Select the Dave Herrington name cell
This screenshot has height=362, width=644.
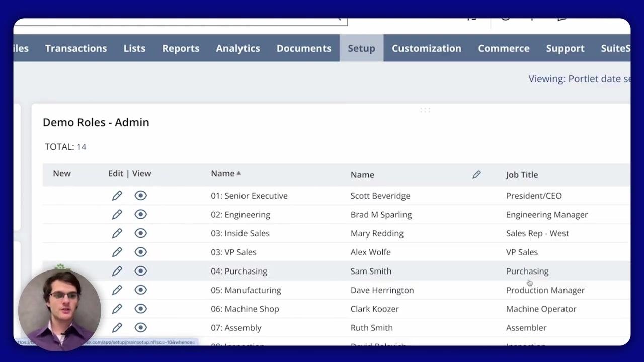point(382,290)
